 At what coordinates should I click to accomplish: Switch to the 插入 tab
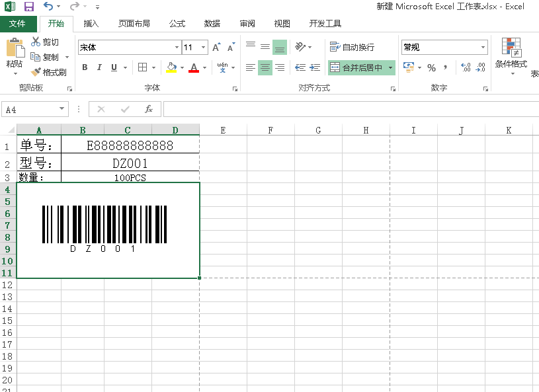point(91,23)
